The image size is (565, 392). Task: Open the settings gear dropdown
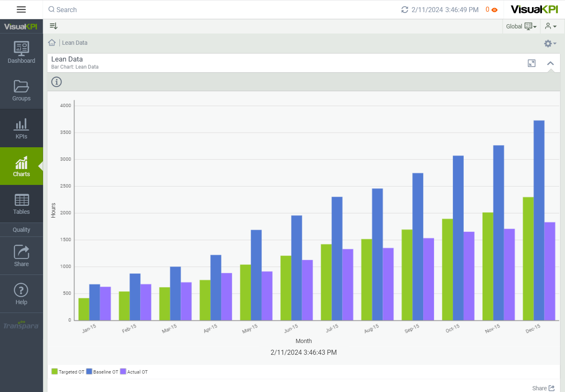click(x=550, y=44)
